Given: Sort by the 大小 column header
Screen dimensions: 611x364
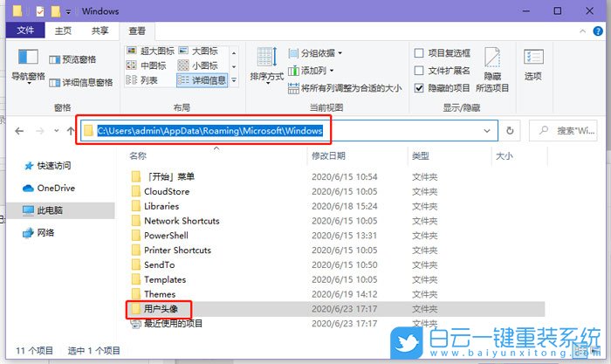Looking at the screenshot, I should [505, 156].
